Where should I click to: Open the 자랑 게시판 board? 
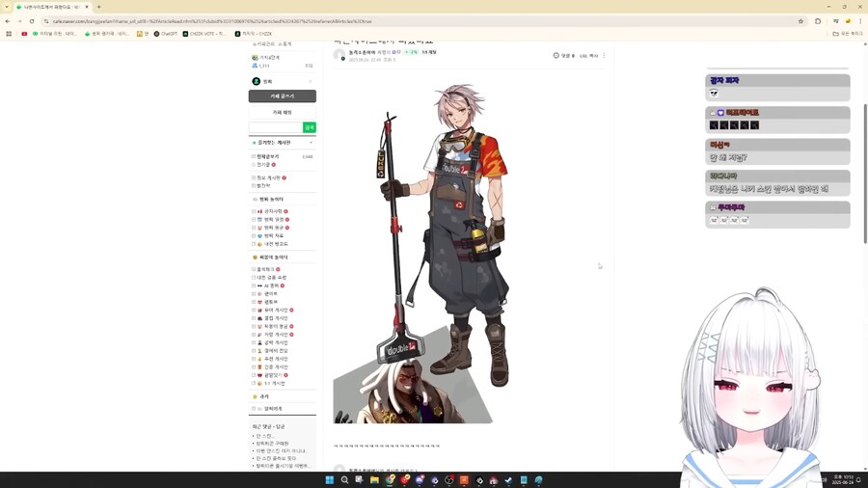275,335
